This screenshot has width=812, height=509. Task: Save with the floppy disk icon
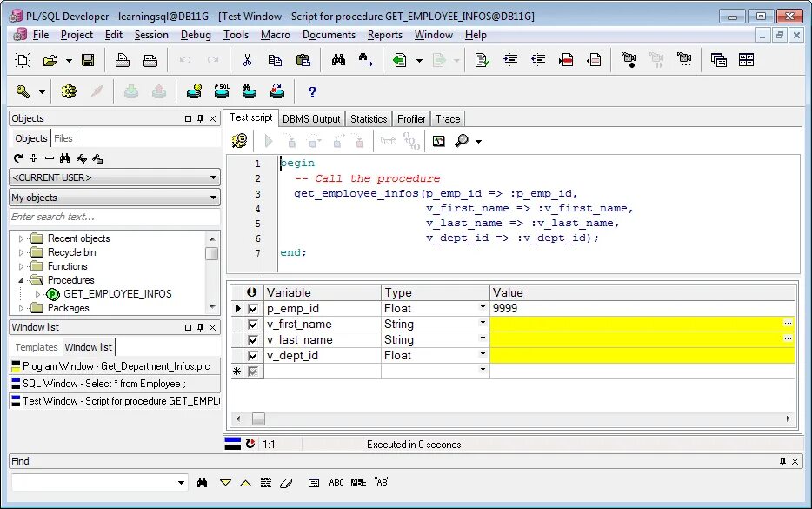tap(88, 60)
